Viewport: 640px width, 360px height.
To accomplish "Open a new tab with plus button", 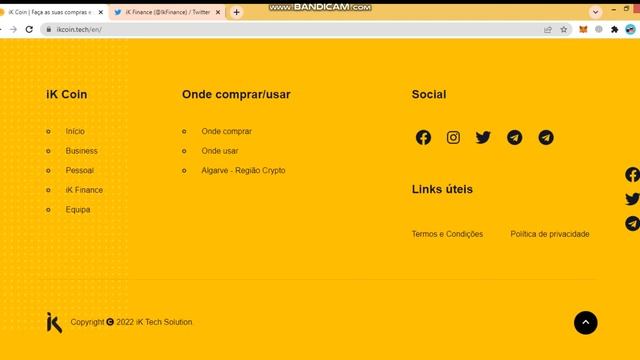I will pyautogui.click(x=236, y=12).
